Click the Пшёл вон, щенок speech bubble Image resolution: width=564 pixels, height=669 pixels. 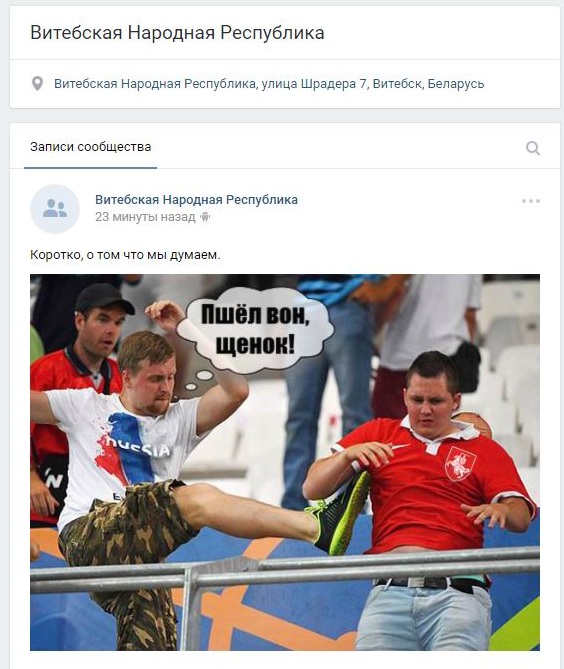pos(255,329)
